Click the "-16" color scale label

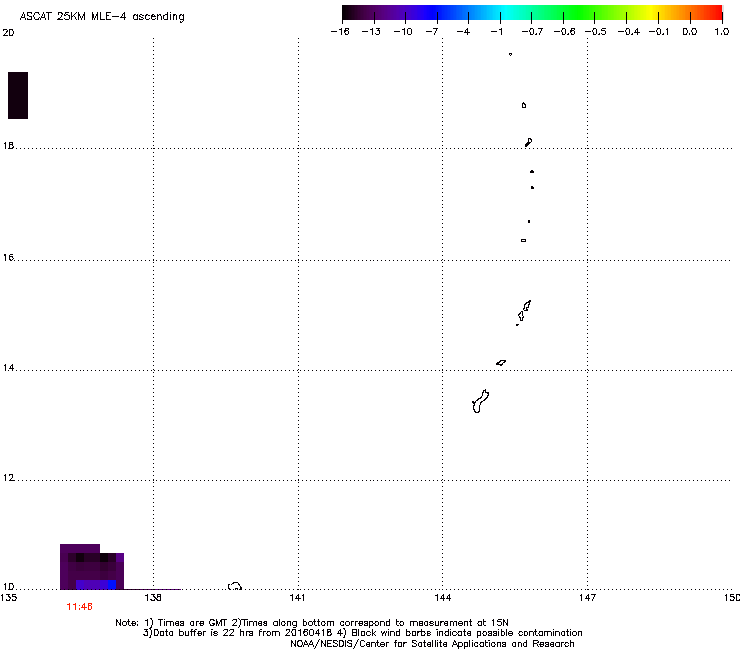[x=340, y=32]
